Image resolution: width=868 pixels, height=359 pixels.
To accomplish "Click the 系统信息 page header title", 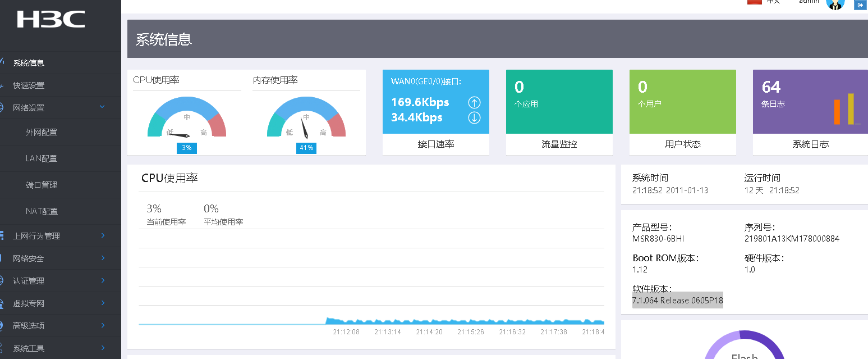I will pos(164,39).
